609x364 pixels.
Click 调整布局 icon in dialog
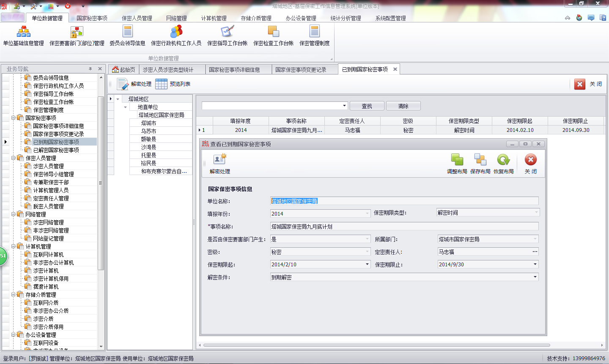pos(457,160)
